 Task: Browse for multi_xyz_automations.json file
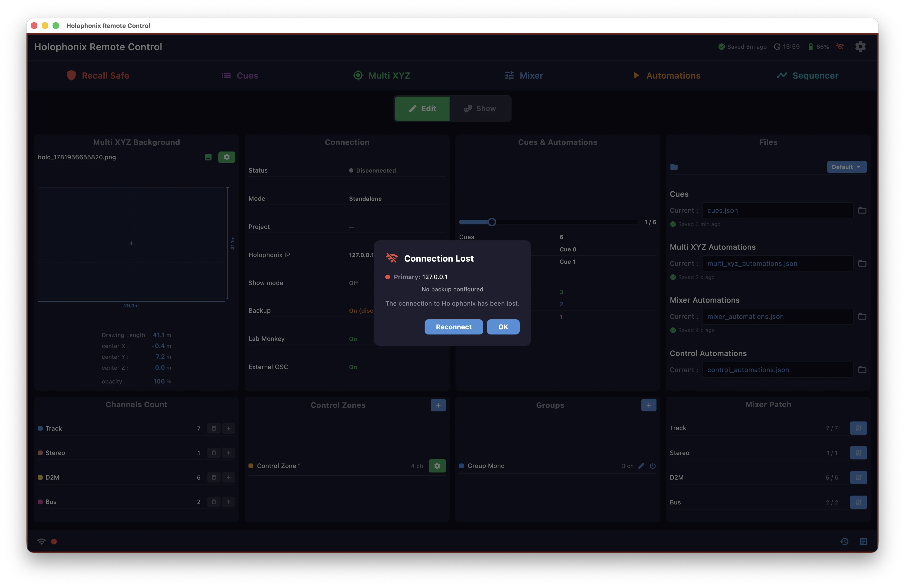862,263
